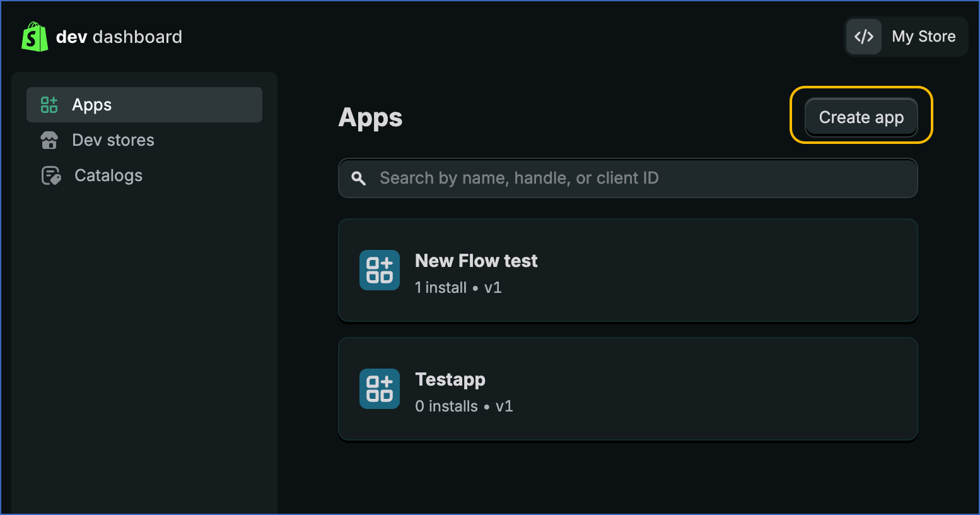The height and width of the screenshot is (515, 980).
Task: Click the dev dashboard title text
Action: coord(119,36)
